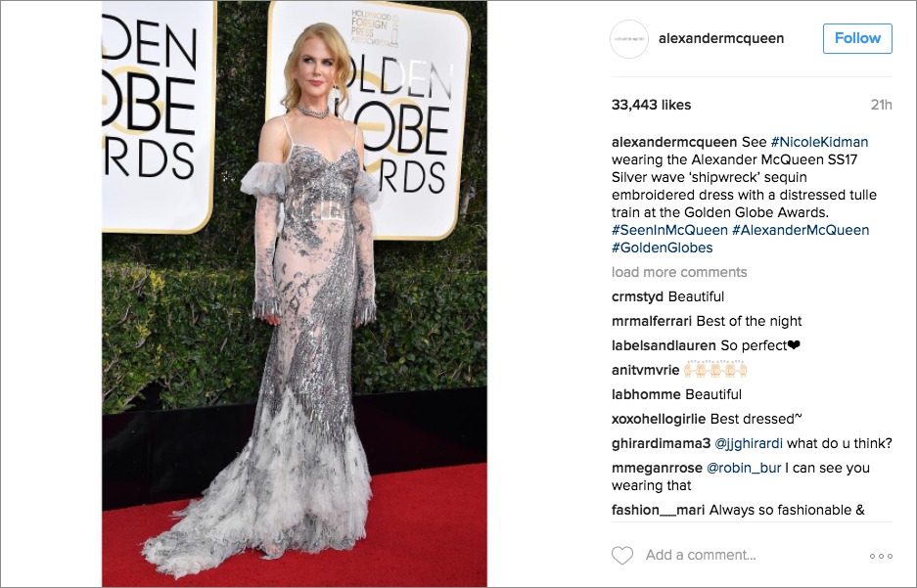
Task: Open the three-dot more options menu
Action: (881, 556)
